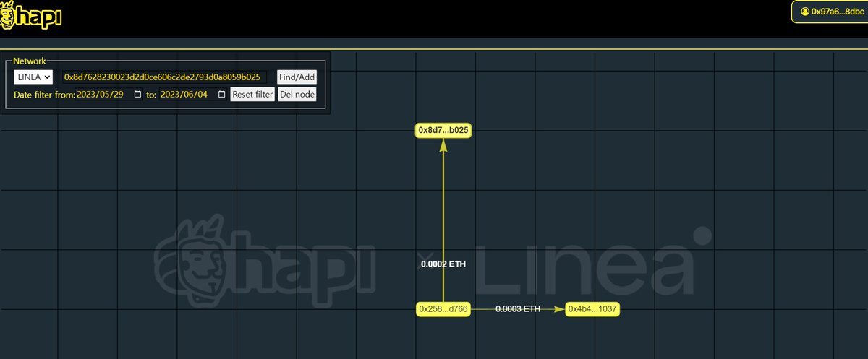
Task: Select the 0x258...d766 graph node
Action: point(443,309)
